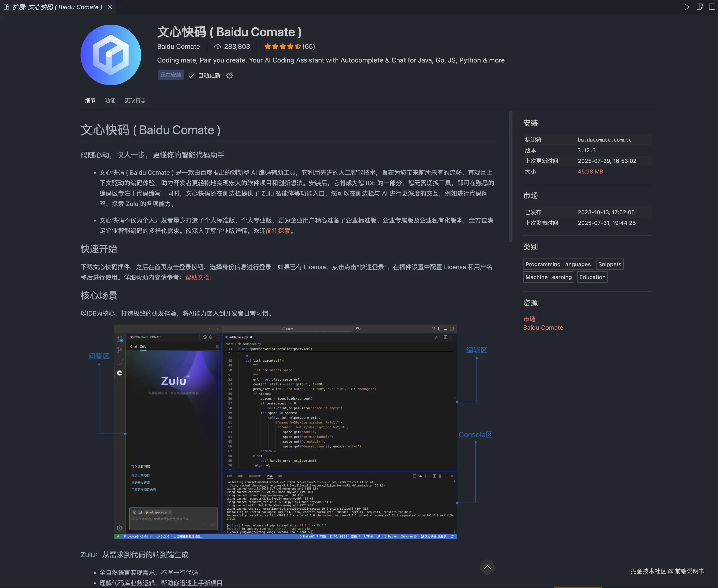This screenshot has width=718, height=588.
Task: Switch to the 功能 tab
Action: point(110,100)
